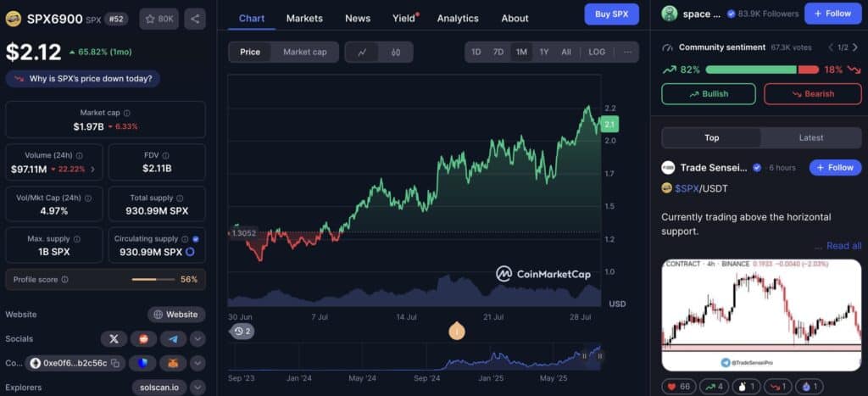Click the orange event marker below the chart
Image resolution: width=868 pixels, height=396 pixels.
[x=457, y=332]
